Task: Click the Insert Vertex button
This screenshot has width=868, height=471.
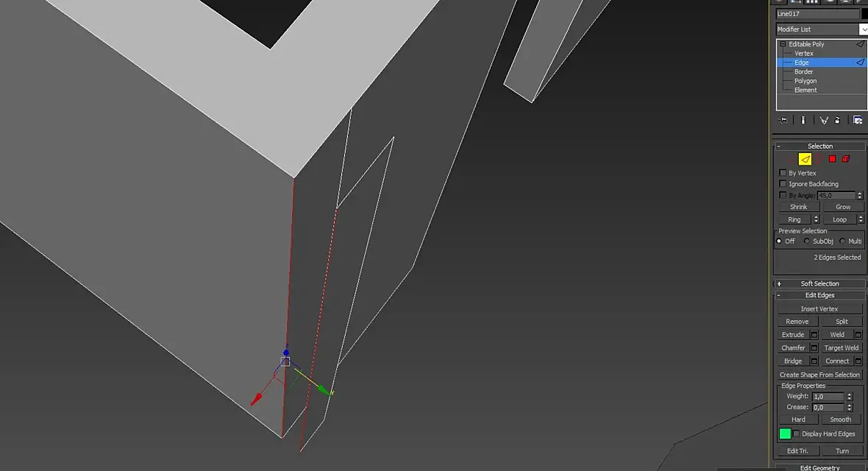Action: click(x=819, y=308)
